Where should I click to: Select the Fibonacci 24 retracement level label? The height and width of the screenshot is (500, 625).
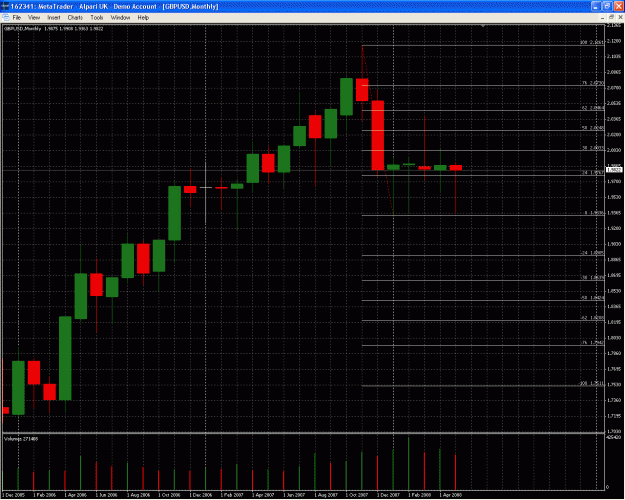pyautogui.click(x=593, y=173)
